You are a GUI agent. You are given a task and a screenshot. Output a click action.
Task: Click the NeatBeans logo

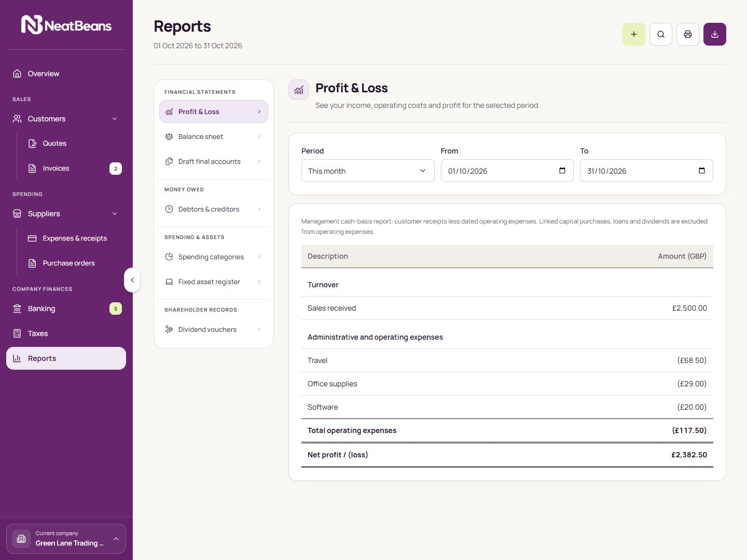(x=66, y=25)
